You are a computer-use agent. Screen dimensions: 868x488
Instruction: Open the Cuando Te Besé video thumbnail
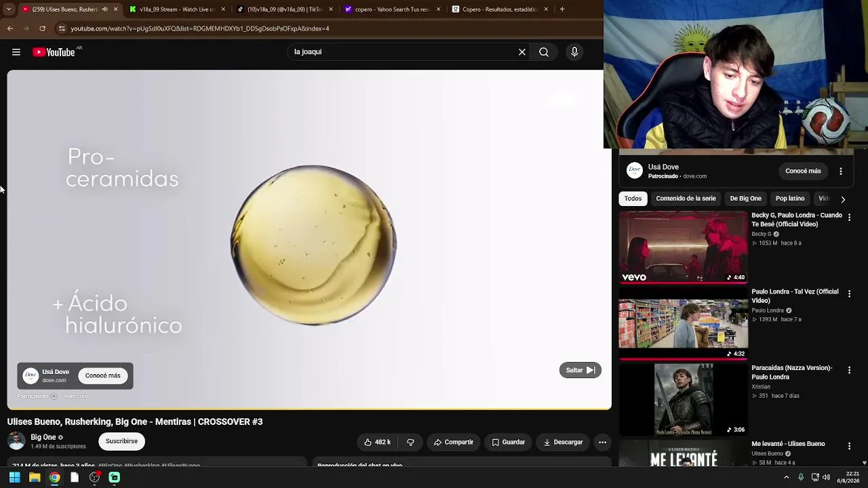tap(684, 247)
